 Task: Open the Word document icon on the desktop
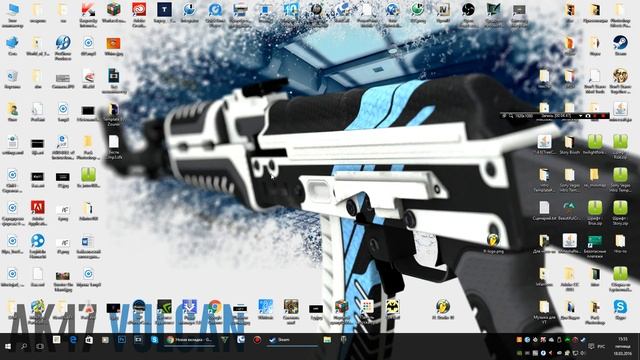click(88, 241)
